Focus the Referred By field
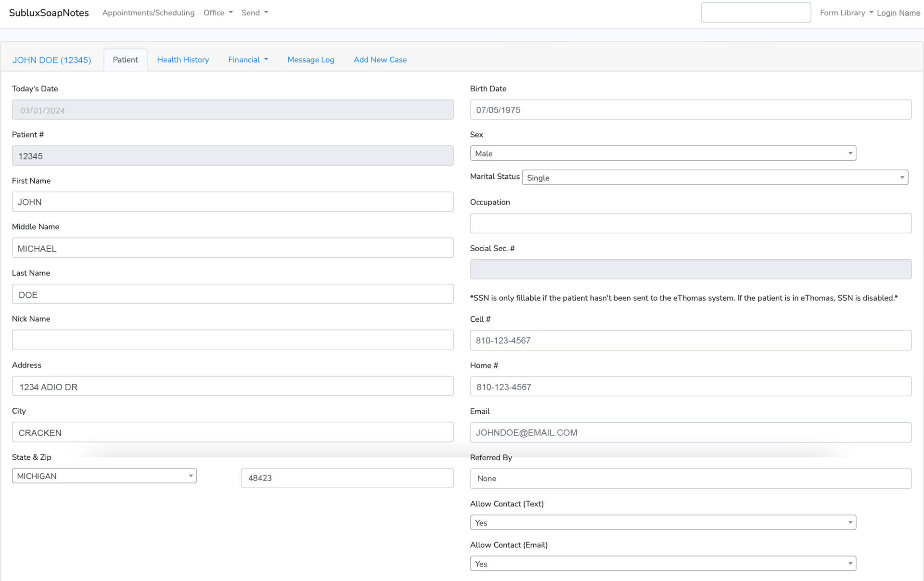The height and width of the screenshot is (581, 924). [691, 479]
